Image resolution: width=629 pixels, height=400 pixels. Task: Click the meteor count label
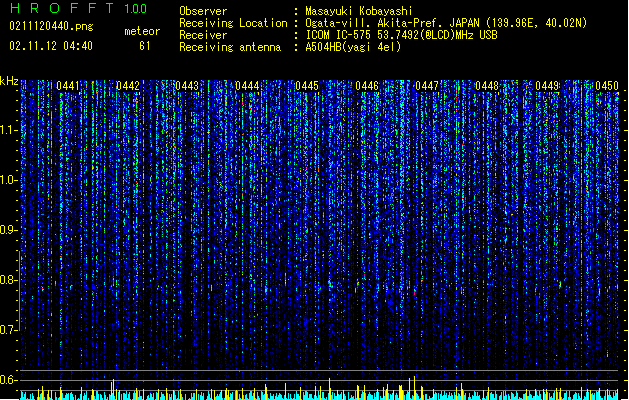(x=142, y=31)
